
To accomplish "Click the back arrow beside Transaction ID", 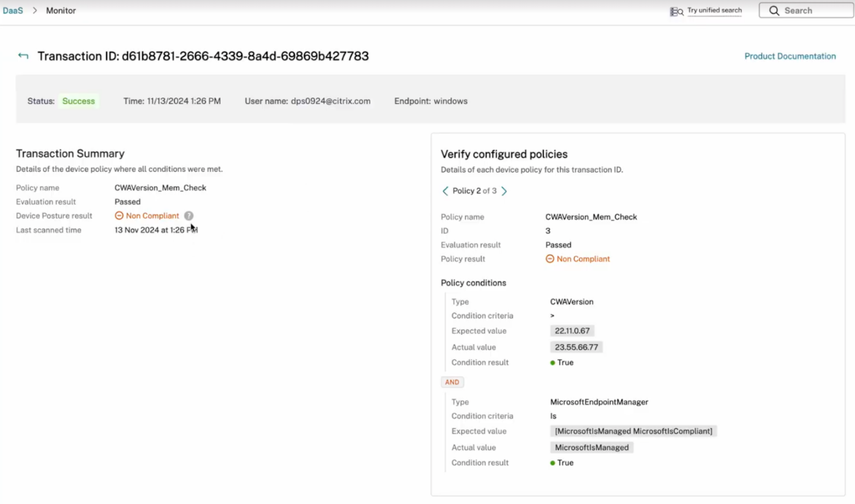I will pos(23,56).
